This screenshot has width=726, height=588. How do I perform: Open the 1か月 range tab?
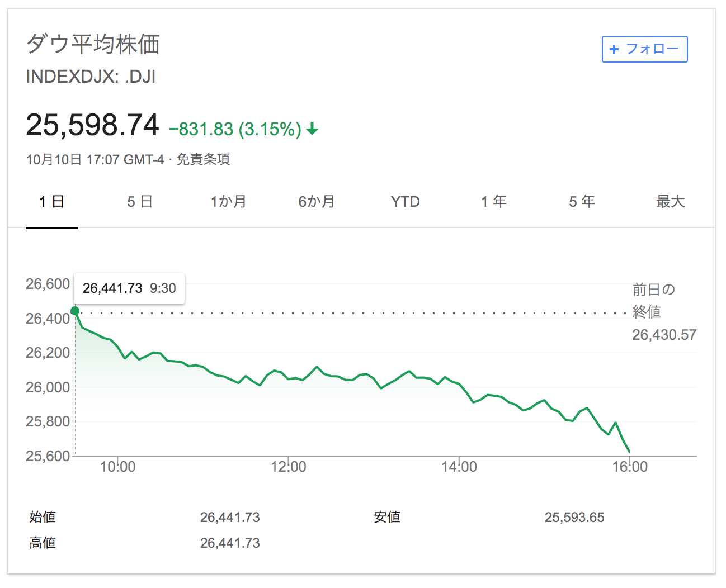pos(228,202)
